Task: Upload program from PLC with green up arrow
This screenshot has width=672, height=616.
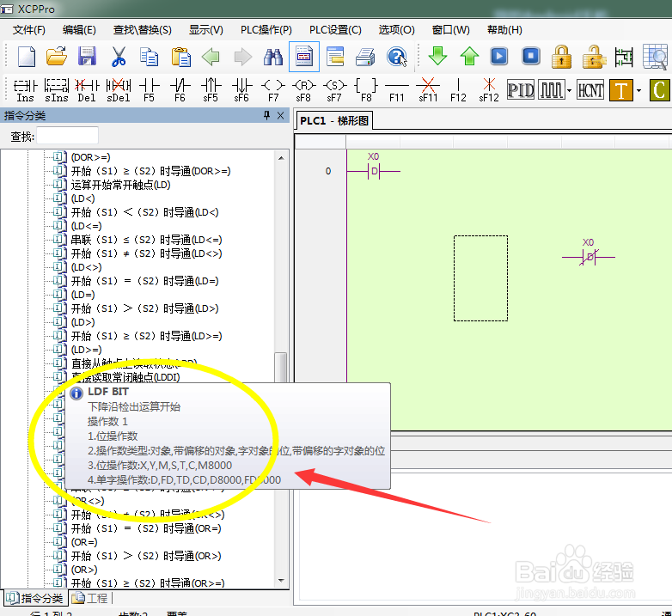Action: 469,56
